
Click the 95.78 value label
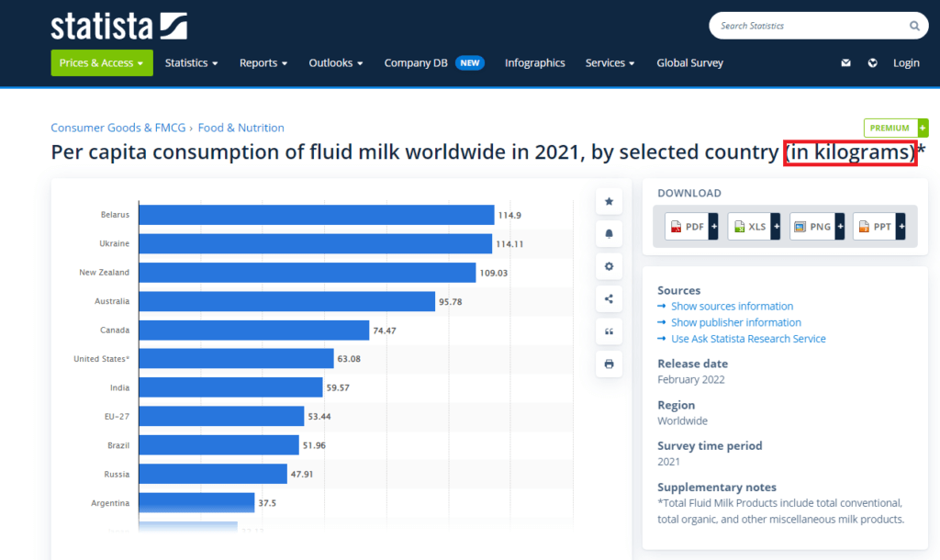[450, 302]
